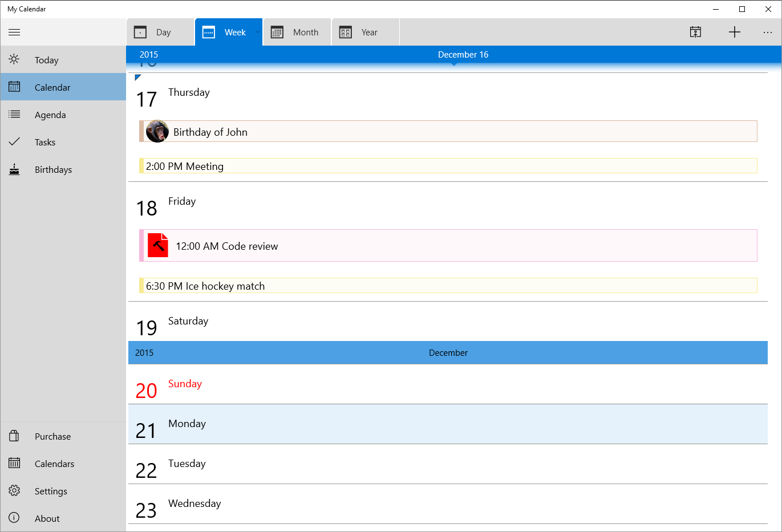This screenshot has width=782, height=532.
Task: Expand the Week view options chevron
Action: coord(258,32)
